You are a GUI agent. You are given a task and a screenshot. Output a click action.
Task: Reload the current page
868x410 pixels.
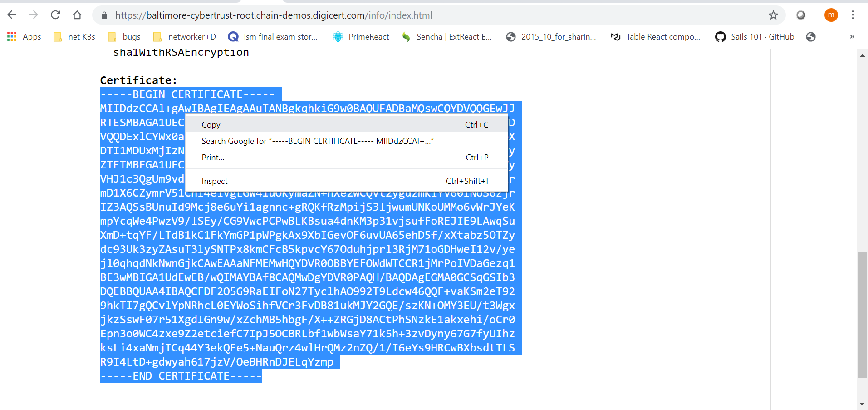pyautogui.click(x=55, y=15)
